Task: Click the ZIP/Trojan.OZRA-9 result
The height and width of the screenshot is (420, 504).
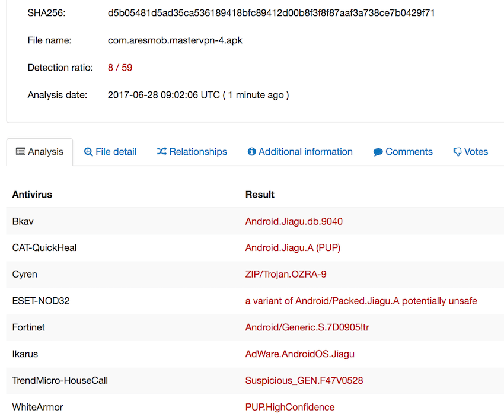Action: 286,274
